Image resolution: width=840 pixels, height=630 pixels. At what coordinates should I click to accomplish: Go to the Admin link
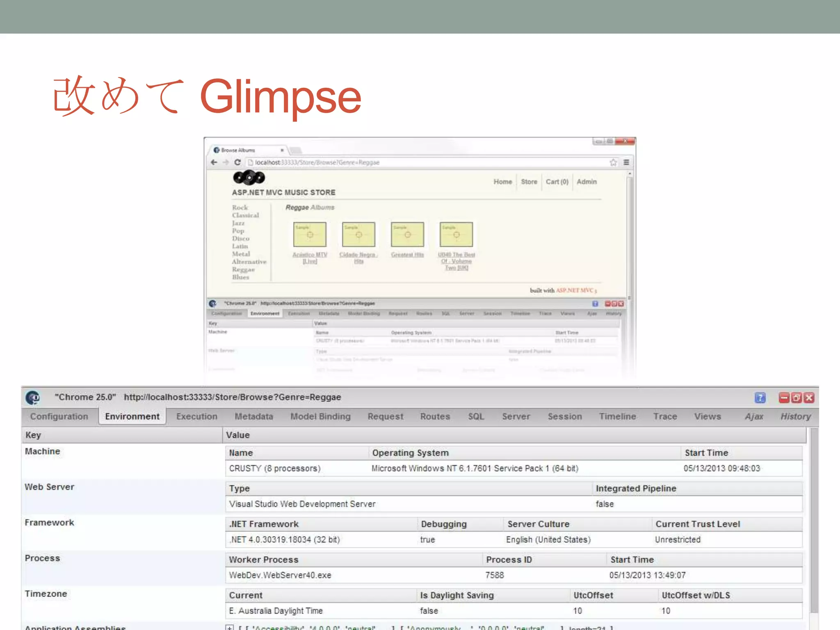tap(587, 182)
